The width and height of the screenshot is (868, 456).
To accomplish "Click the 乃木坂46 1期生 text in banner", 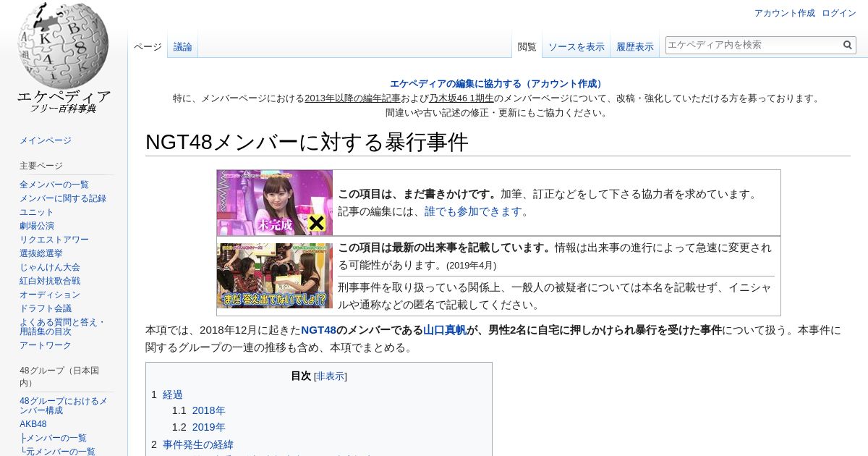I will click(x=461, y=98).
